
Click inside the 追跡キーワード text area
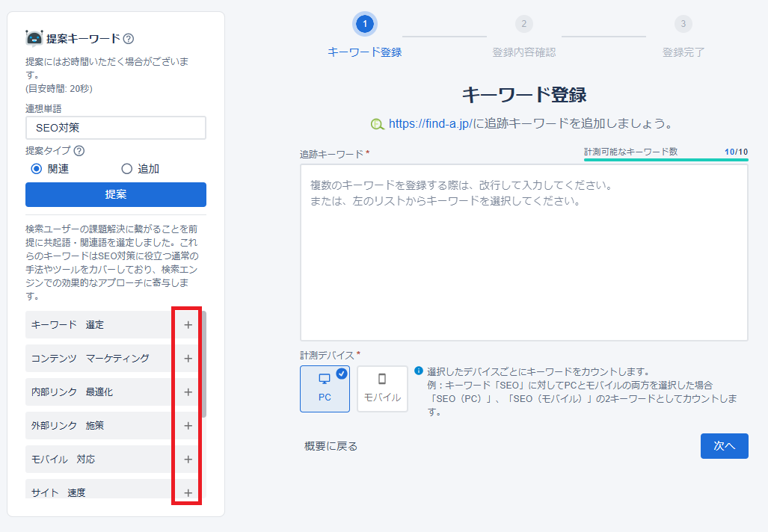click(524, 253)
